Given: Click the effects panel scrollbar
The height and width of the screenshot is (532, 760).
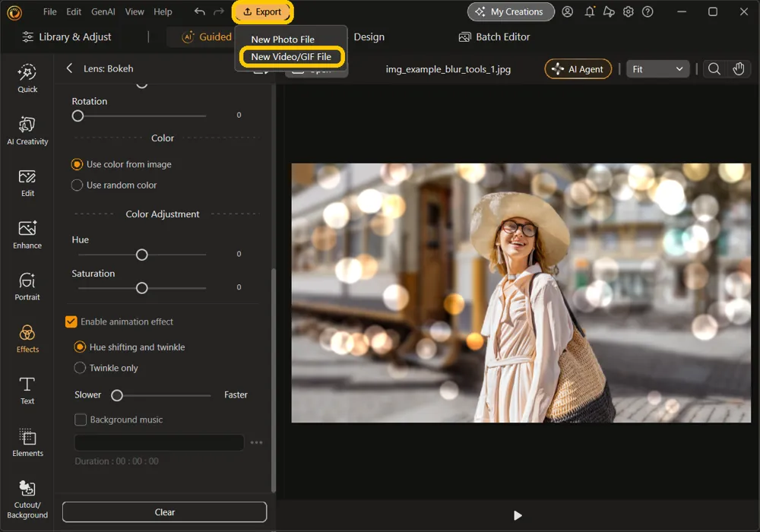Looking at the screenshot, I should (x=274, y=380).
